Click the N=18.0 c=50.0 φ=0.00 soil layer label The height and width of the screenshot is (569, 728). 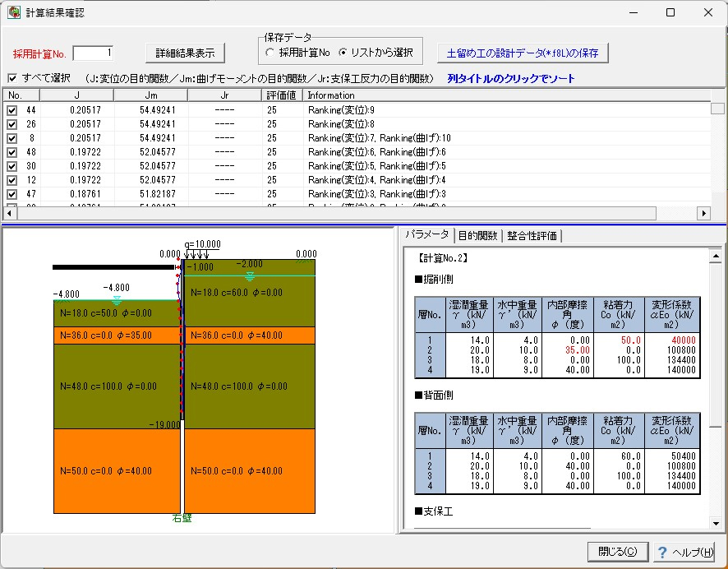point(106,313)
